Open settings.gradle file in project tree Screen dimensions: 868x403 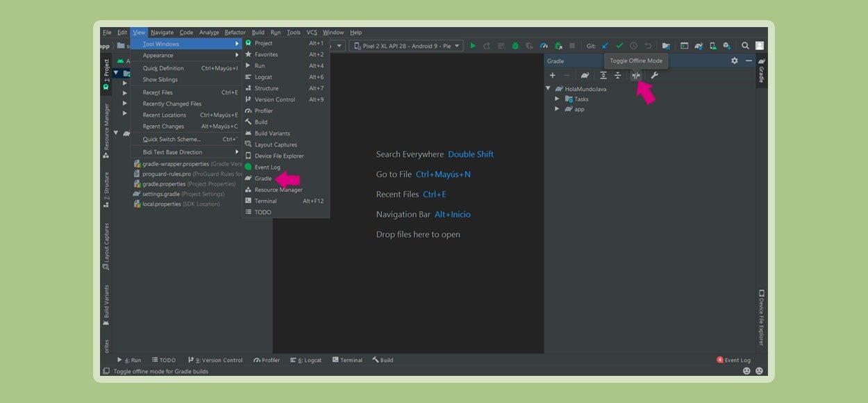pos(160,194)
